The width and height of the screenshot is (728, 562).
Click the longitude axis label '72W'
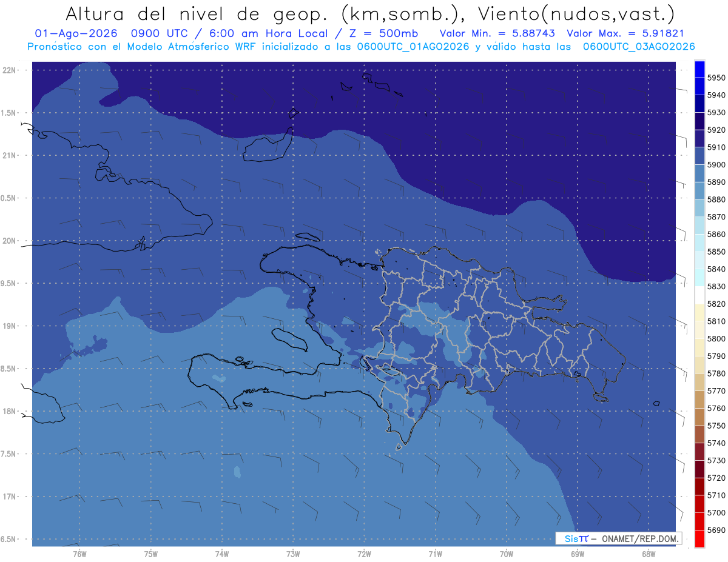(x=364, y=554)
